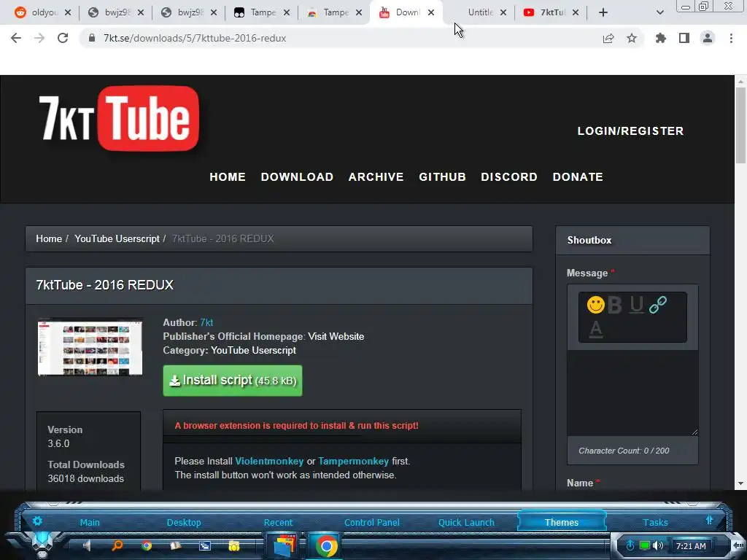Toggle underline in shoutbox editor
The height and width of the screenshot is (560, 747).
coord(636,305)
